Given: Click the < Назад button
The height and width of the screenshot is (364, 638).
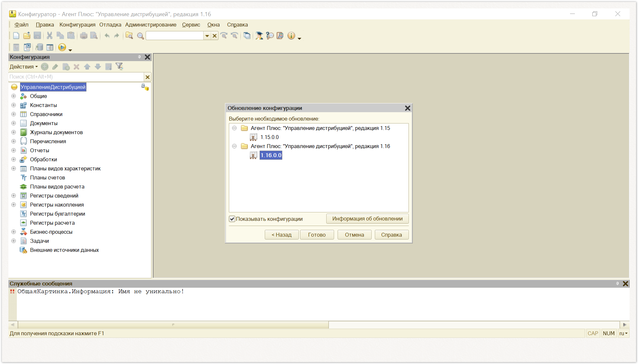Looking at the screenshot, I should (282, 235).
